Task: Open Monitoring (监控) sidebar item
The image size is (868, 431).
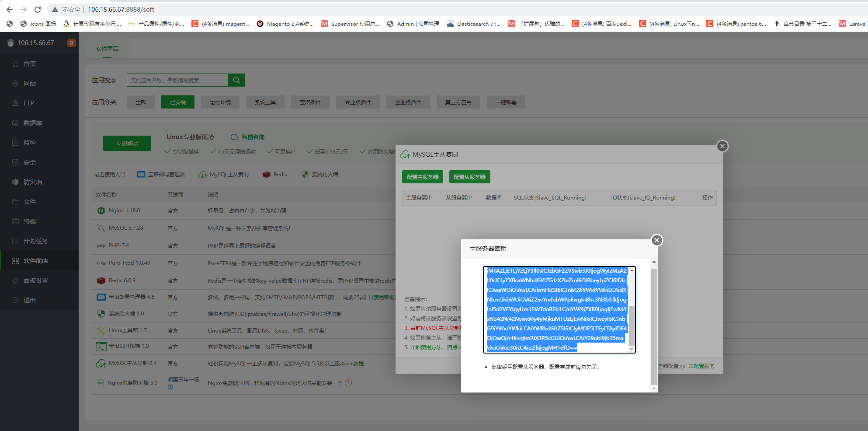Action: [29, 143]
